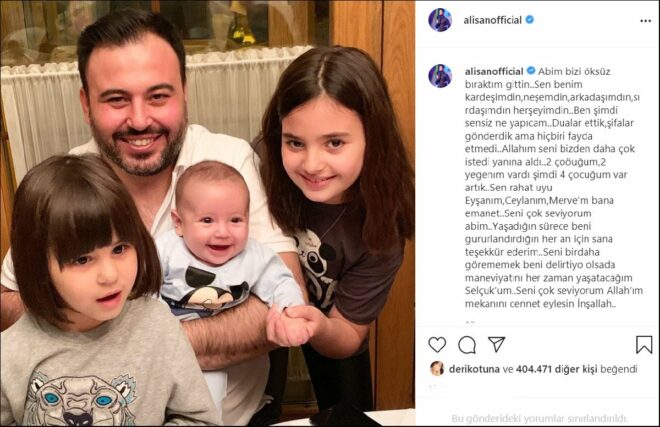The width and height of the screenshot is (660, 427).
Task: Click the profile avatar beside the caption
Action: point(440,76)
